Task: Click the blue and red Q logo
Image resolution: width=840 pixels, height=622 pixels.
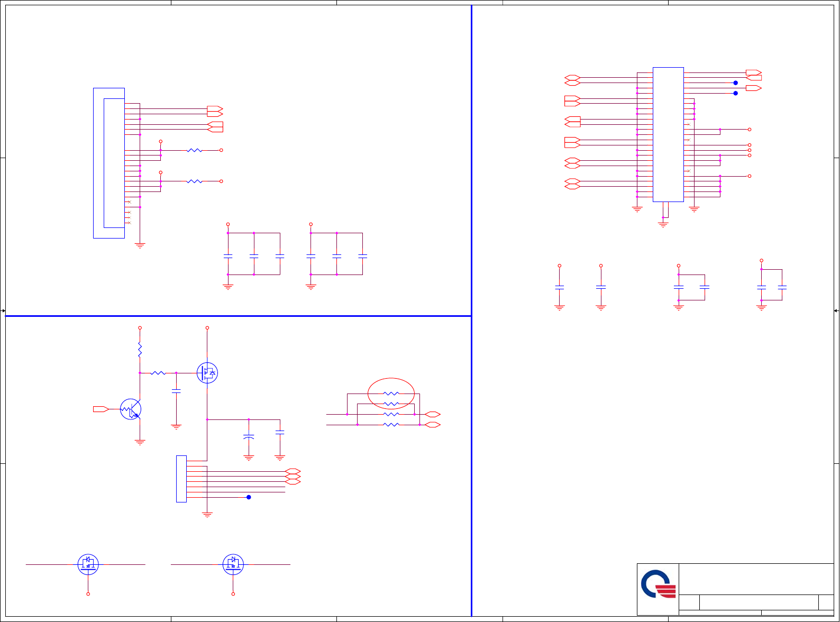Action: point(658,584)
